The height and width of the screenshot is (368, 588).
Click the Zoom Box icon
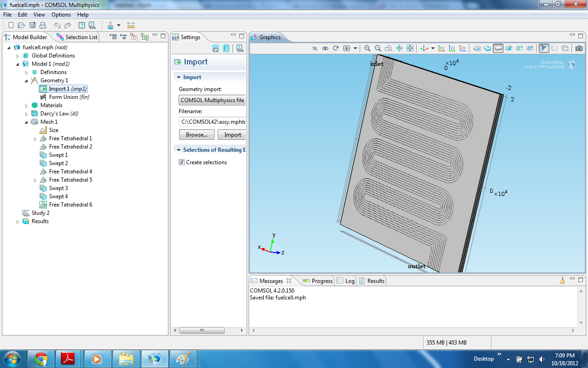pos(388,48)
